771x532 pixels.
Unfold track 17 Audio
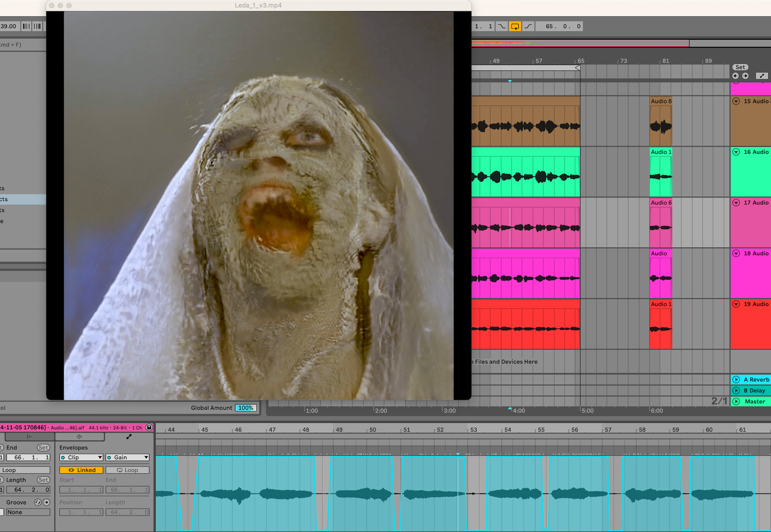(x=736, y=203)
